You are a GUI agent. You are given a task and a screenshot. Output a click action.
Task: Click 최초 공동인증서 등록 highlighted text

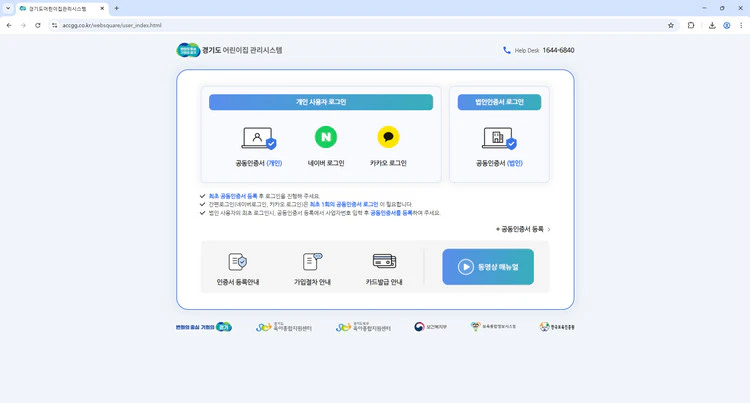coord(233,196)
